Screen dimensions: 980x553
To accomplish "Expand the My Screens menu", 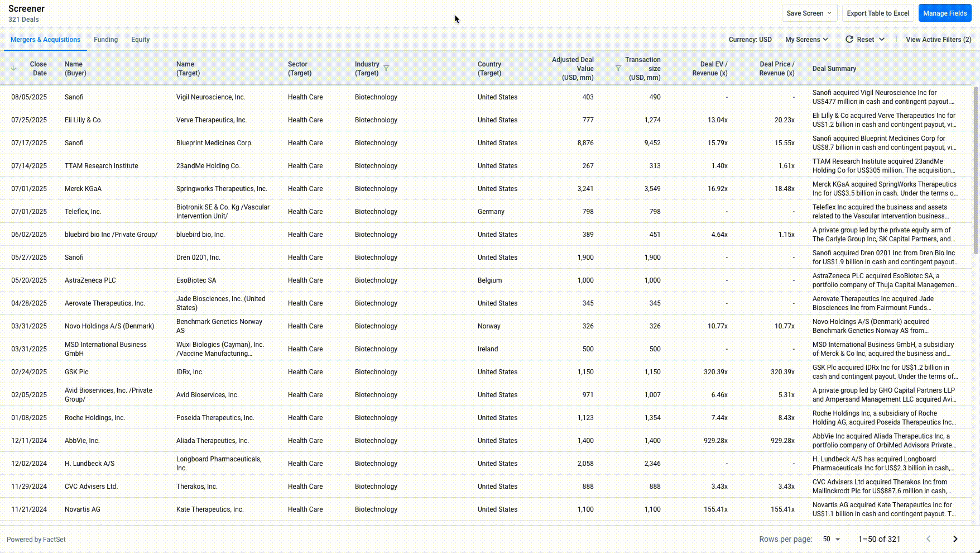I will 806,40.
